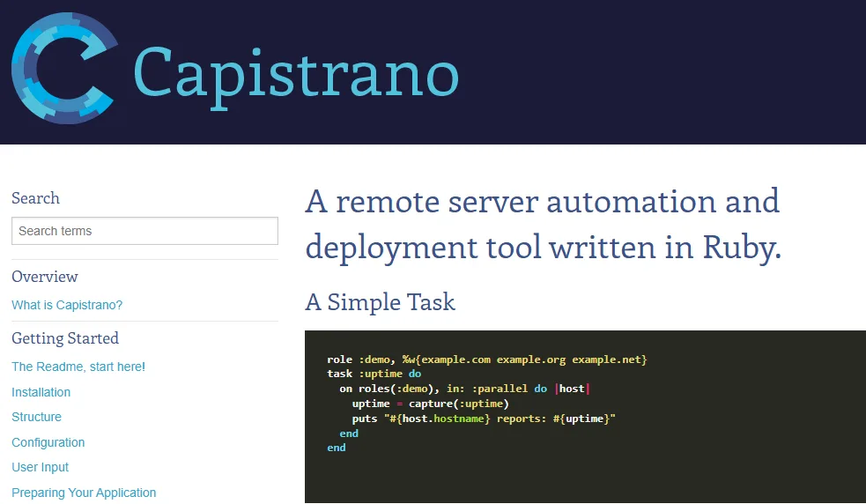Open the Configuration link in sidebar
This screenshot has width=866, height=504.
tap(48, 442)
